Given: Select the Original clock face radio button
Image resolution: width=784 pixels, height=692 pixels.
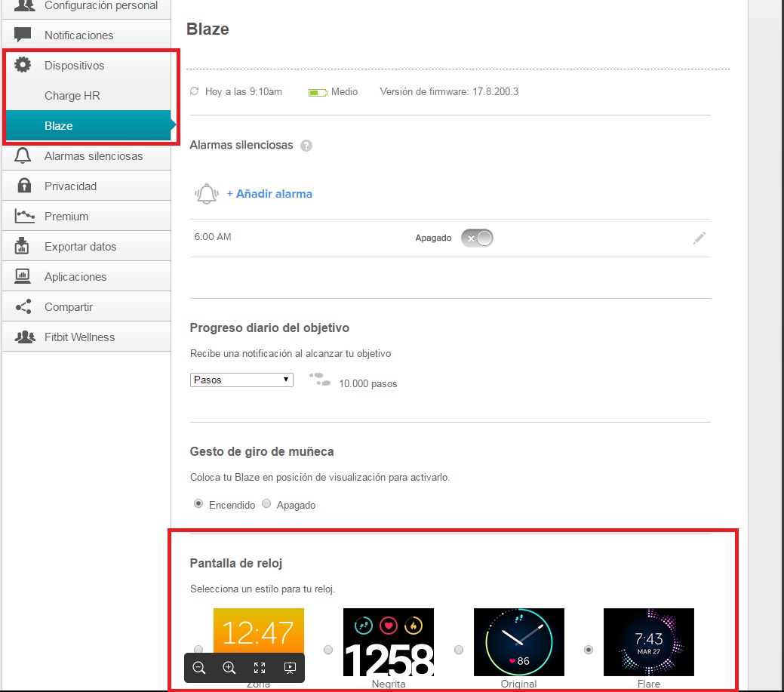Looking at the screenshot, I should click(459, 650).
